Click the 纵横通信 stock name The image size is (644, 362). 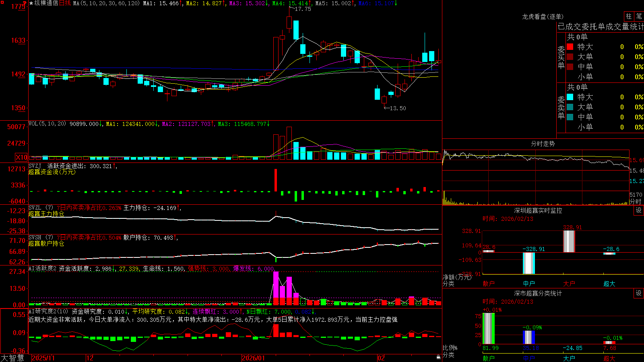[46, 3]
